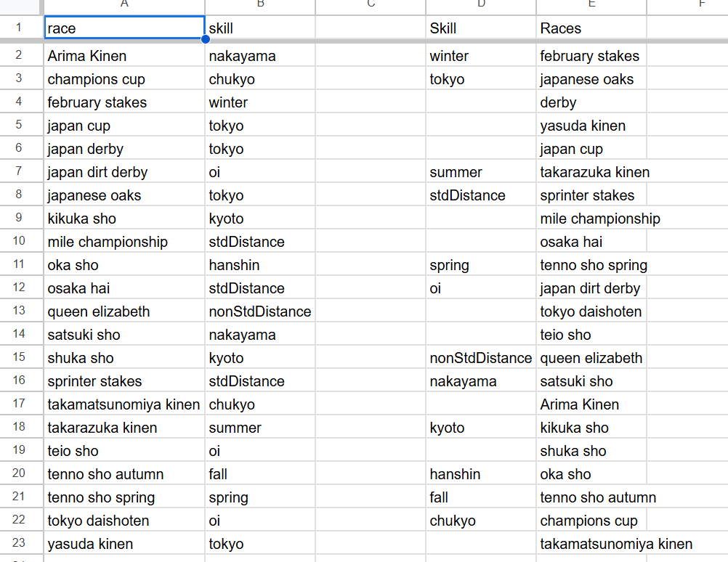This screenshot has width=728, height=562.
Task: Select the 'hanshin' cell in column D
Action: [x=481, y=473]
